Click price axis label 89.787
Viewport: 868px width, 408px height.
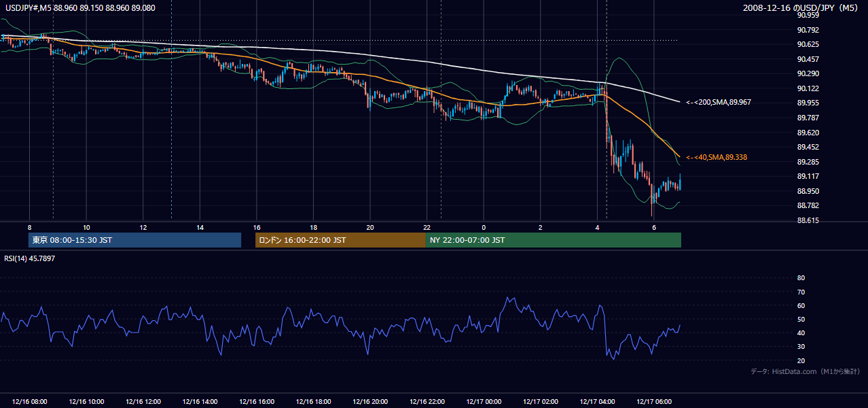[808, 118]
